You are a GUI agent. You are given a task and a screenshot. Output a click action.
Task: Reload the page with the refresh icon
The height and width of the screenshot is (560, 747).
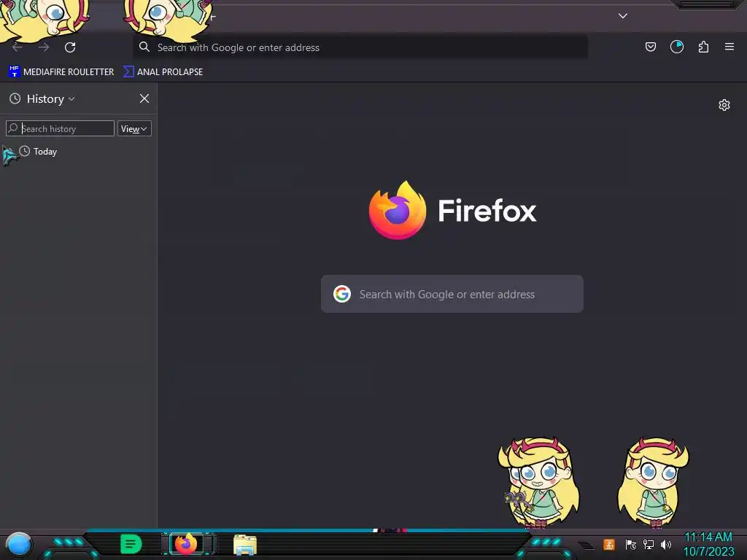pyautogui.click(x=70, y=47)
